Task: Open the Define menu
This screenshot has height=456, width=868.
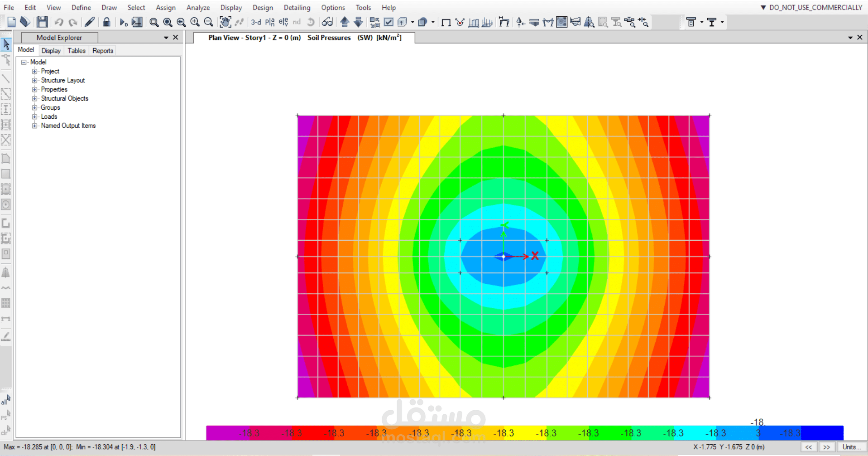Action: pyautogui.click(x=81, y=7)
